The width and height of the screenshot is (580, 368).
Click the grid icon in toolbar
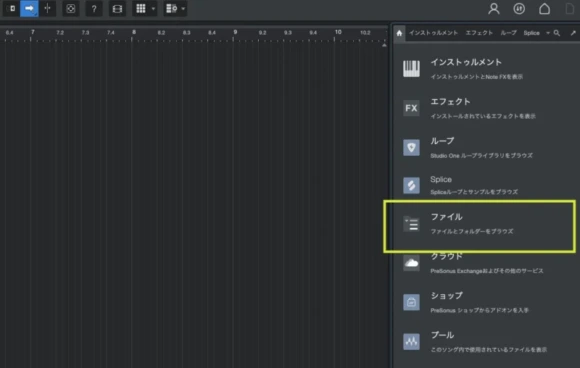[141, 9]
